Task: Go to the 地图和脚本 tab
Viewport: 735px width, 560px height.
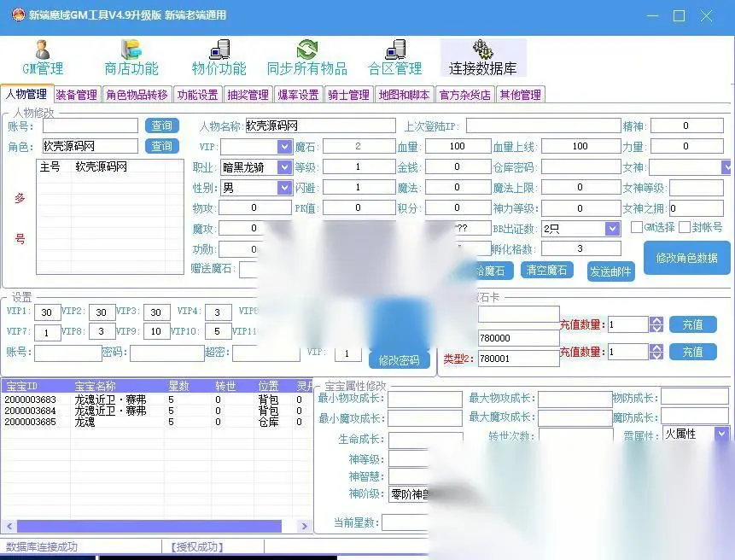Action: point(404,95)
